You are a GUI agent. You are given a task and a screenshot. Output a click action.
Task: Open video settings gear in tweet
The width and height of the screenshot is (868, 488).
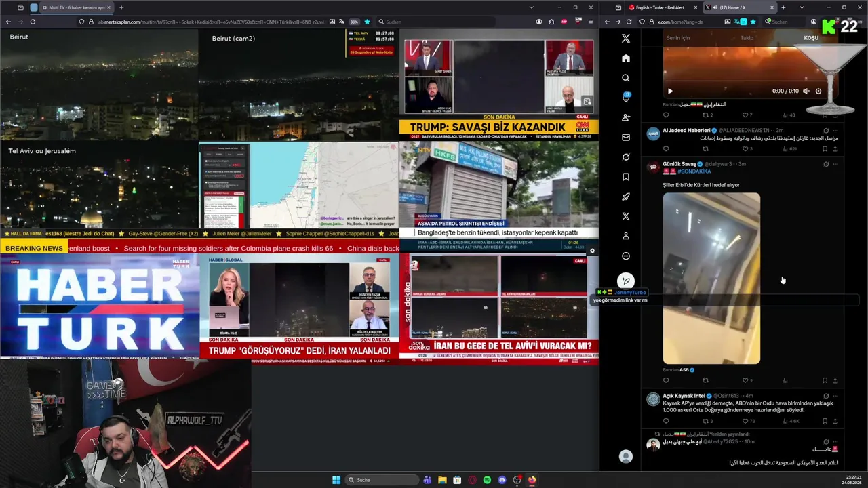(x=818, y=91)
